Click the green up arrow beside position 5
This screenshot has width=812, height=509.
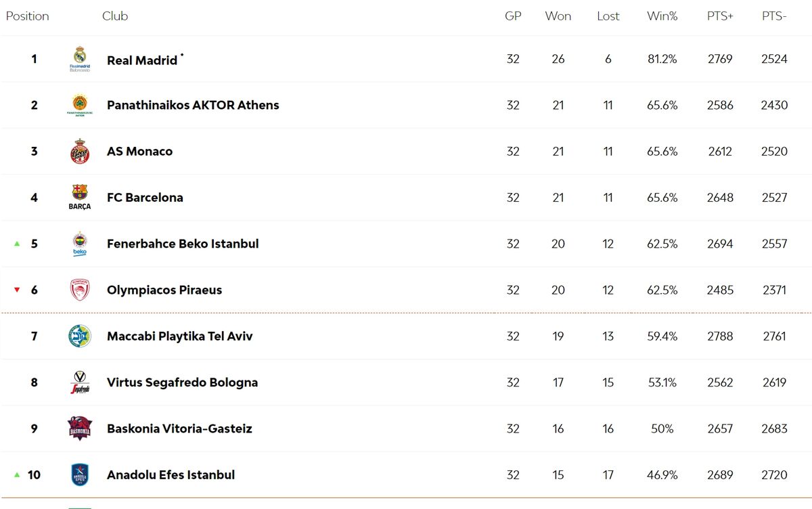point(18,244)
